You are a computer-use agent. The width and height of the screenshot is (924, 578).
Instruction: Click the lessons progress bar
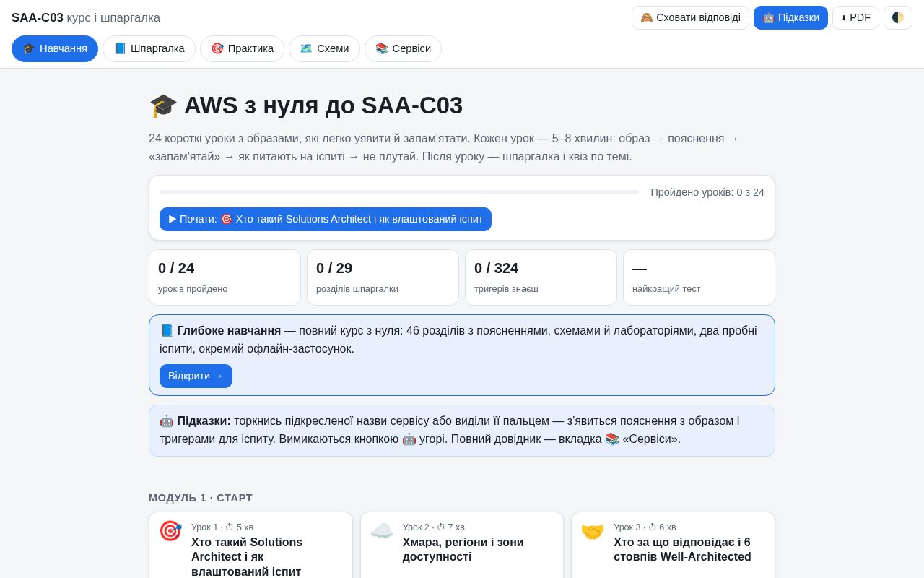click(x=399, y=192)
